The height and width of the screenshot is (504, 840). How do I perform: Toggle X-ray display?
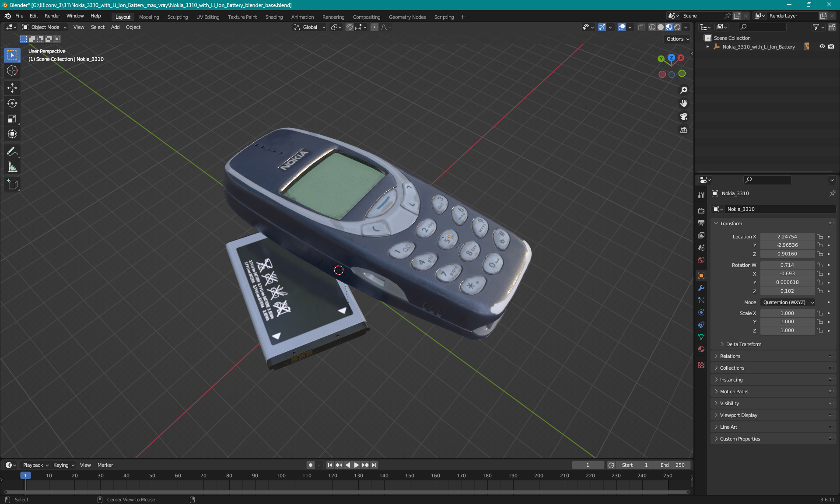[641, 27]
